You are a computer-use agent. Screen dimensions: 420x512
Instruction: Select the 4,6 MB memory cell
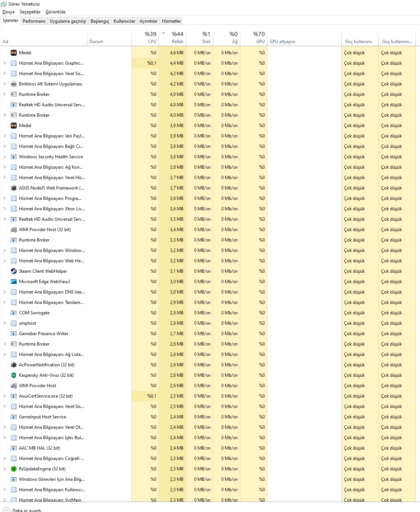[172, 53]
